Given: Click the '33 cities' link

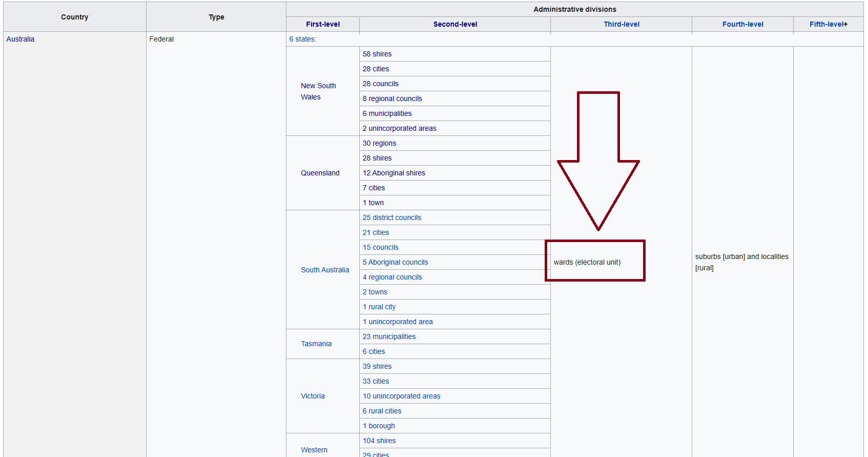Looking at the screenshot, I should click(x=376, y=381).
